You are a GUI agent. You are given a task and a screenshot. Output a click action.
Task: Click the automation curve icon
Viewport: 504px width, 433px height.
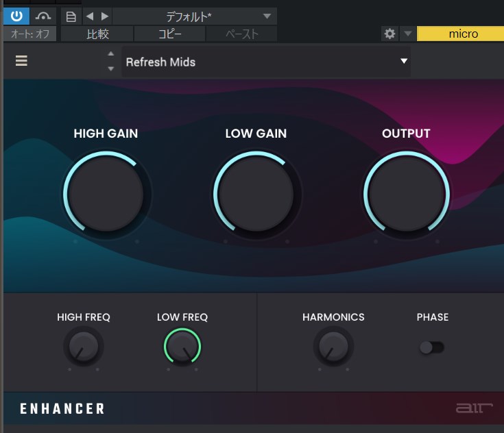(x=43, y=16)
